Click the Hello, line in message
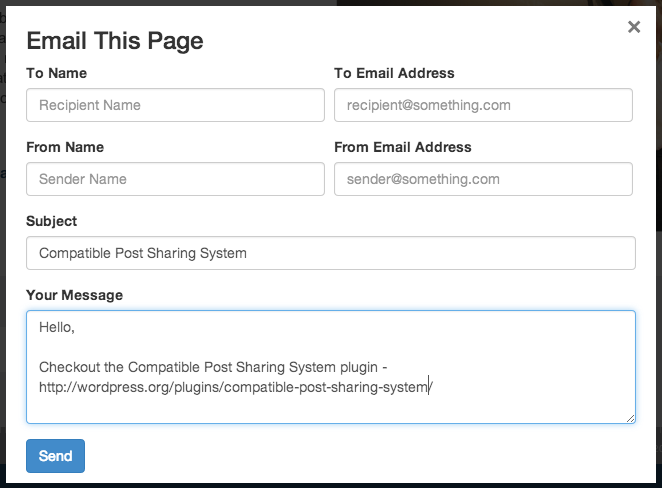 coord(57,327)
